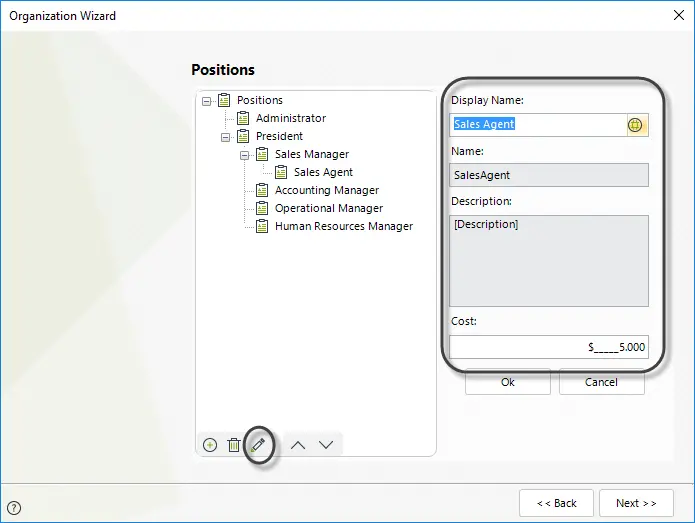This screenshot has width=695, height=523.
Task: Click the President clipboard icon
Action: [243, 136]
